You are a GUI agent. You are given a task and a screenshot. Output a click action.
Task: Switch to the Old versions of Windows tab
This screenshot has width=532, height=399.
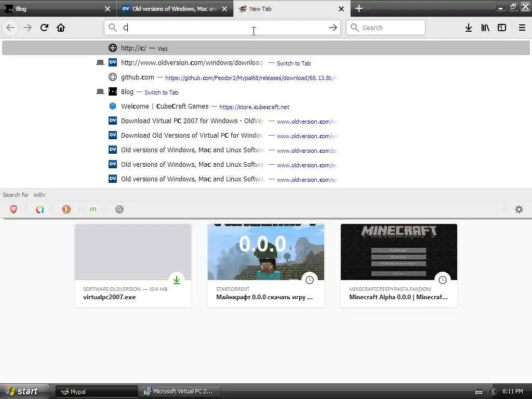coord(175,9)
